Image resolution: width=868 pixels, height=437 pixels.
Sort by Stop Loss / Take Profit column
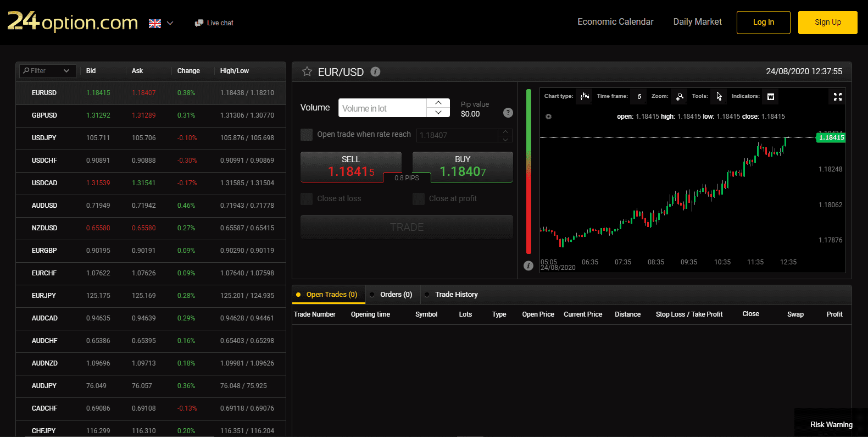click(689, 314)
